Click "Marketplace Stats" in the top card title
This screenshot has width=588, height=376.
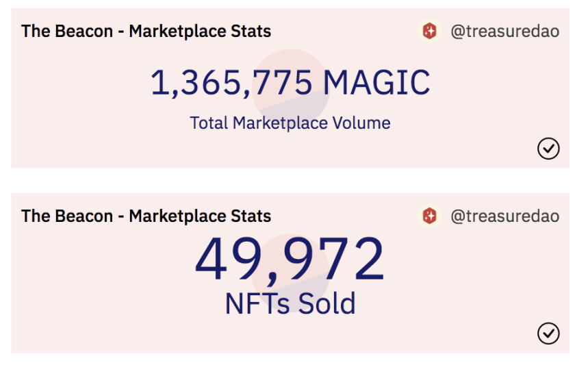tap(200, 31)
